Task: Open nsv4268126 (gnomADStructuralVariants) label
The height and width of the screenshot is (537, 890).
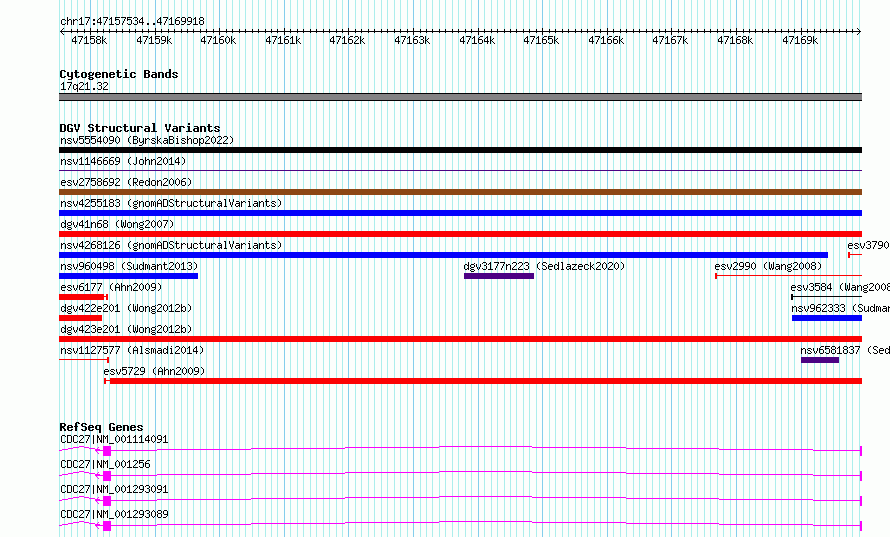Action: point(171,245)
